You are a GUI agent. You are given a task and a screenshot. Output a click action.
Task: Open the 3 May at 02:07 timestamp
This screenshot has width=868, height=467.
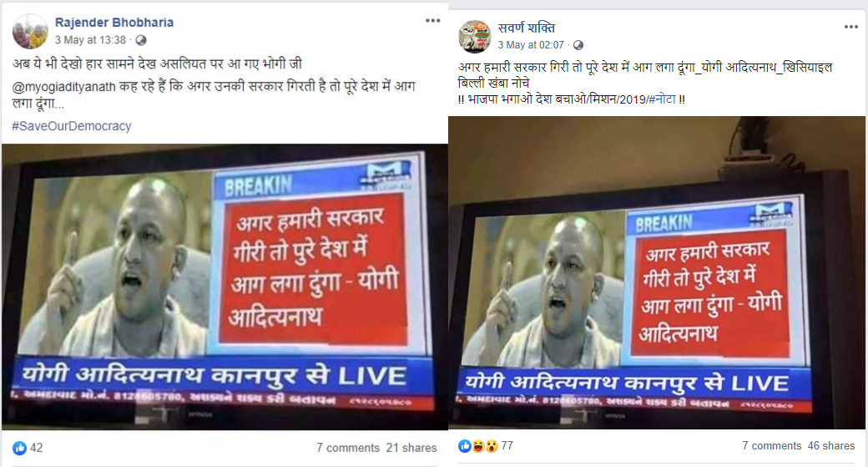pyautogui.click(x=530, y=45)
